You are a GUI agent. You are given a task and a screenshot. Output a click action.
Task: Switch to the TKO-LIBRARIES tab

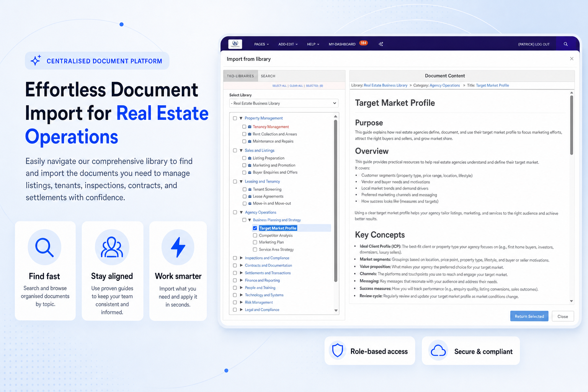tap(240, 76)
